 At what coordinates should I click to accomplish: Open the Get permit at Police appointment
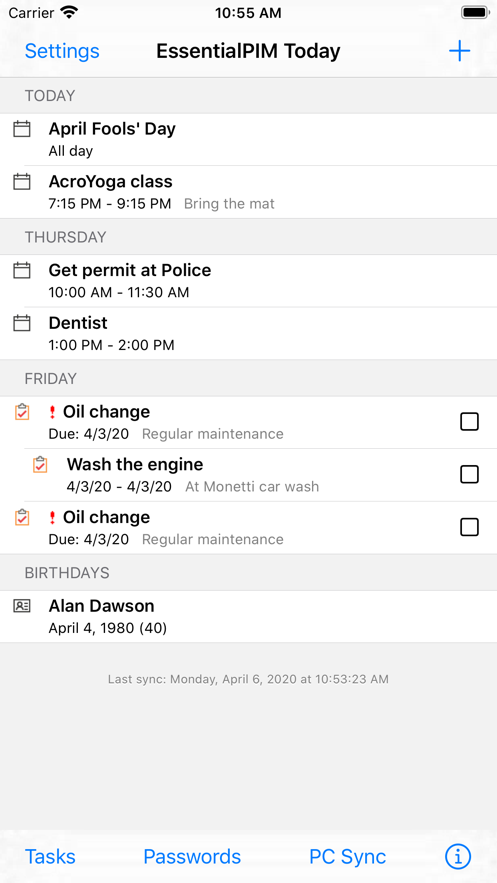click(x=248, y=281)
